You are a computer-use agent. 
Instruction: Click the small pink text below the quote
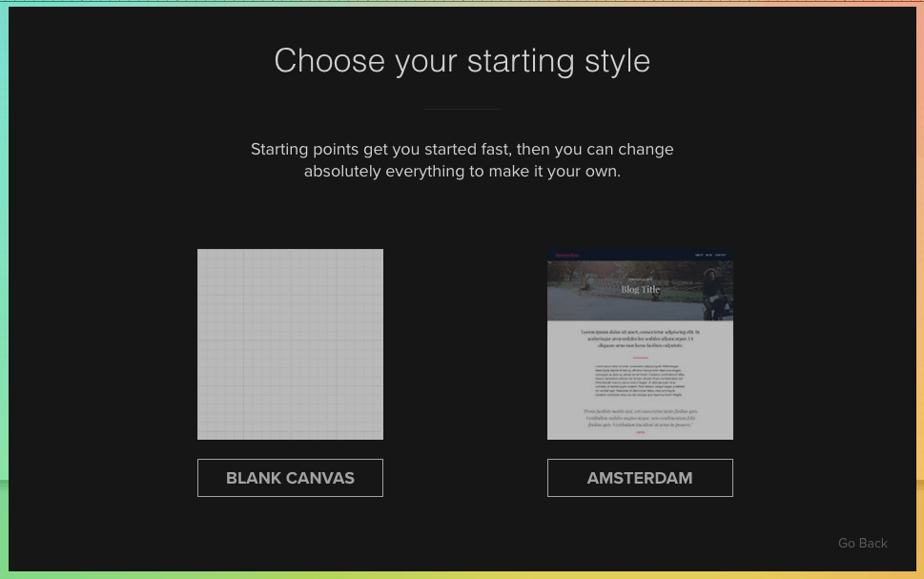(640, 432)
